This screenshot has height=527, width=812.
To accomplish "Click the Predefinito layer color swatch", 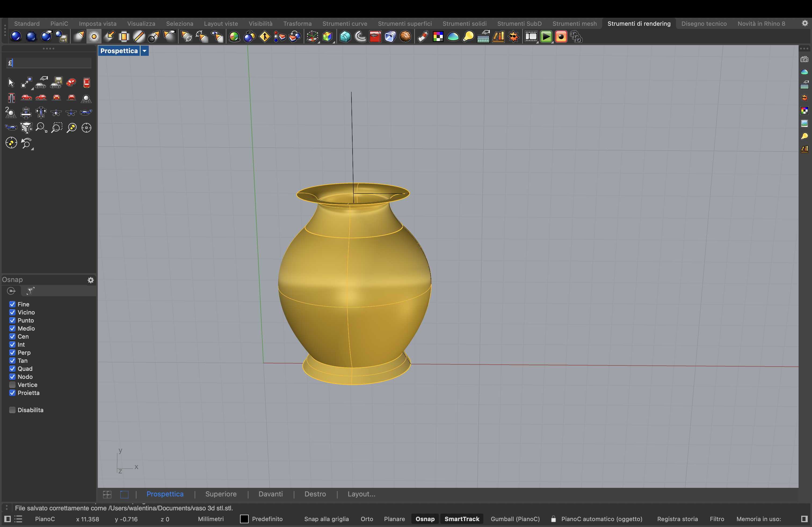I will pyautogui.click(x=244, y=519).
